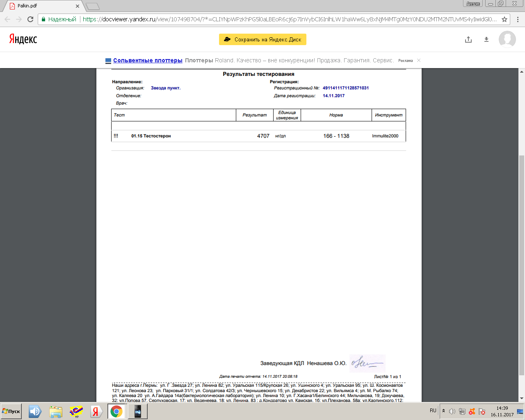525x420 pixels.
Task: Open Yandex browser from the taskbar
Action: pyautogui.click(x=96, y=411)
